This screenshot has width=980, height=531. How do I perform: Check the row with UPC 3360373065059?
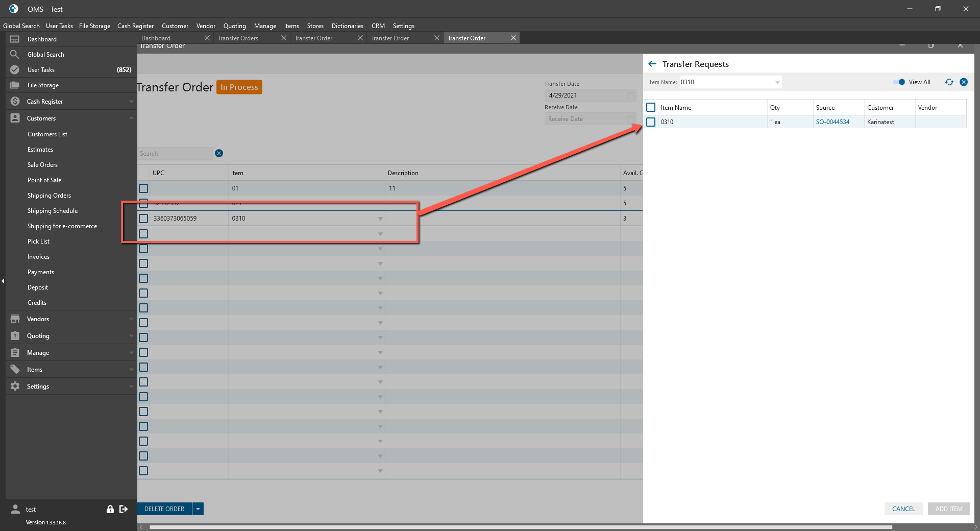click(143, 219)
